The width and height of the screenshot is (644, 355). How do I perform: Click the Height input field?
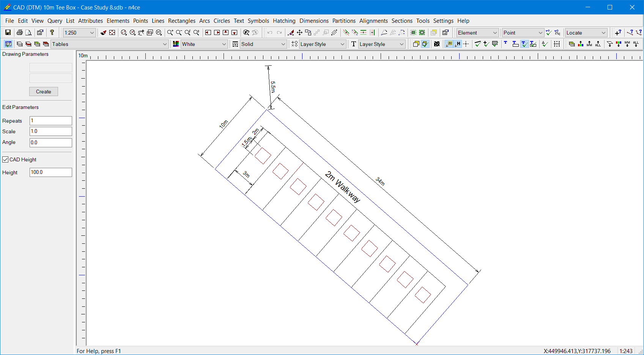point(51,172)
